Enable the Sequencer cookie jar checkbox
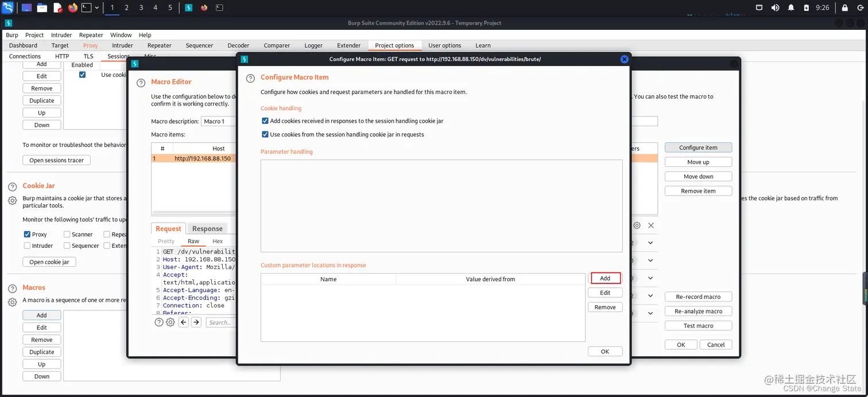The width and height of the screenshot is (868, 397). pyautogui.click(x=67, y=246)
